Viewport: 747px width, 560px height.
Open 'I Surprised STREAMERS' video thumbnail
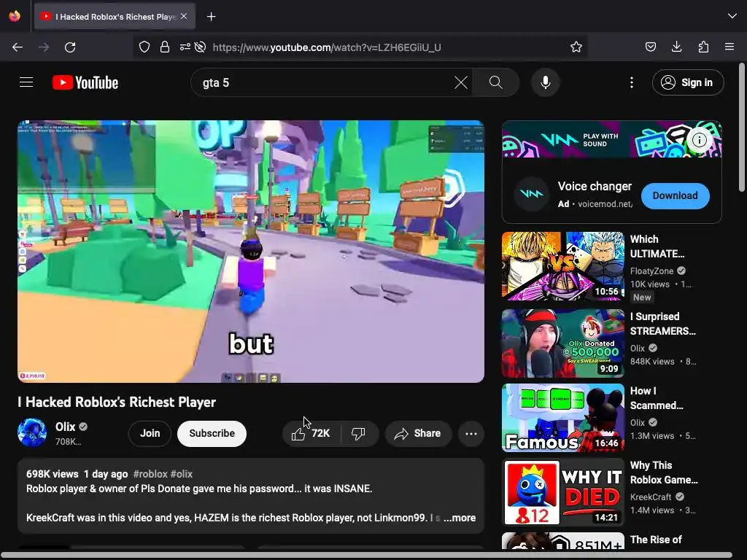click(563, 343)
